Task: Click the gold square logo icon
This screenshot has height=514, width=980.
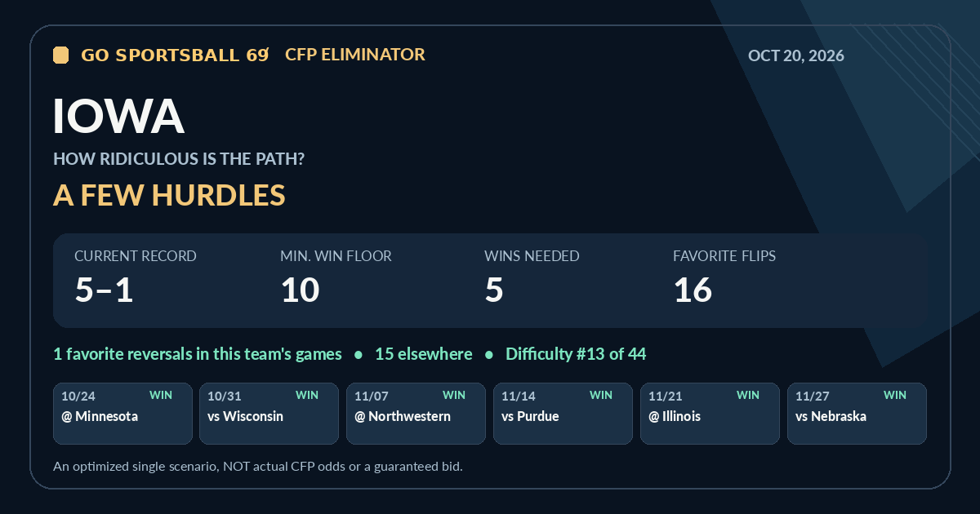Action: tap(60, 55)
